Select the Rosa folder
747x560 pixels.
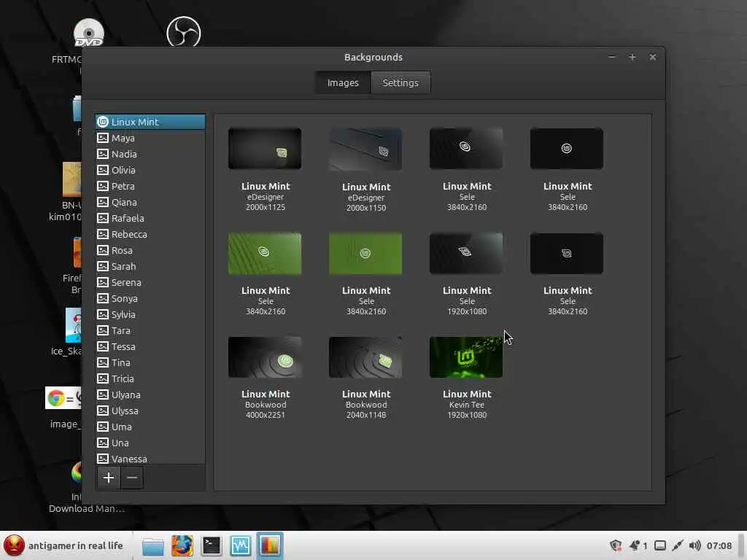coord(150,251)
